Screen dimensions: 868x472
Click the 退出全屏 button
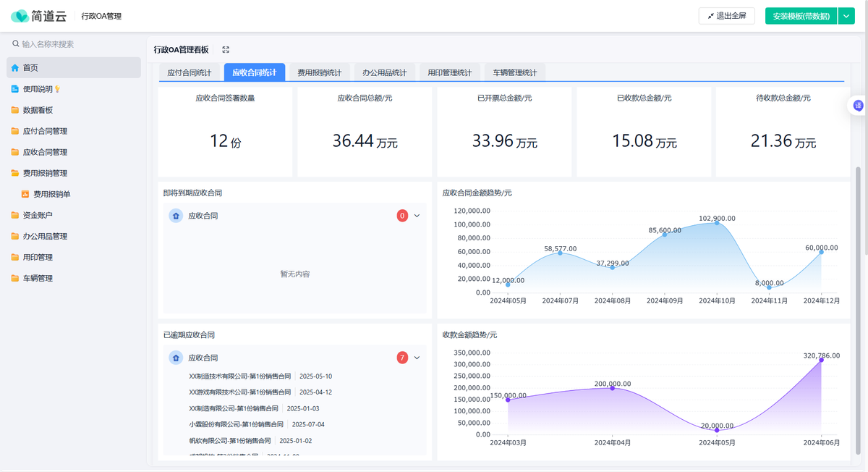[726, 15]
